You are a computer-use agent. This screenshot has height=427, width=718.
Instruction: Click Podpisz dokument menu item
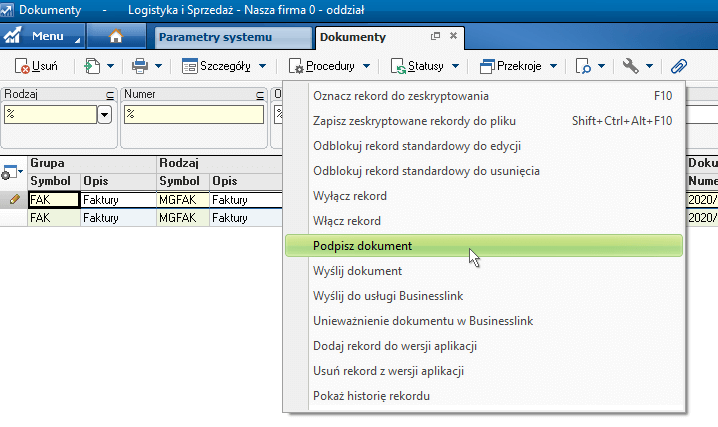click(484, 246)
